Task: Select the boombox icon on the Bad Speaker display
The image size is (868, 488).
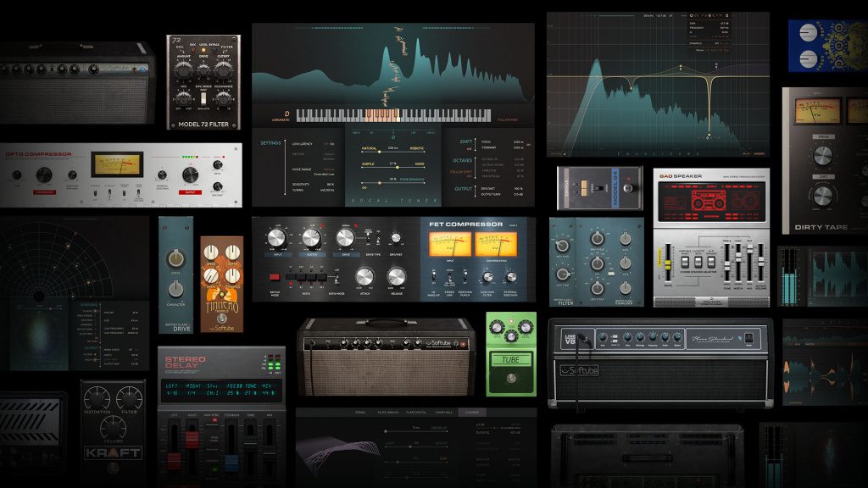Action: [x=709, y=201]
